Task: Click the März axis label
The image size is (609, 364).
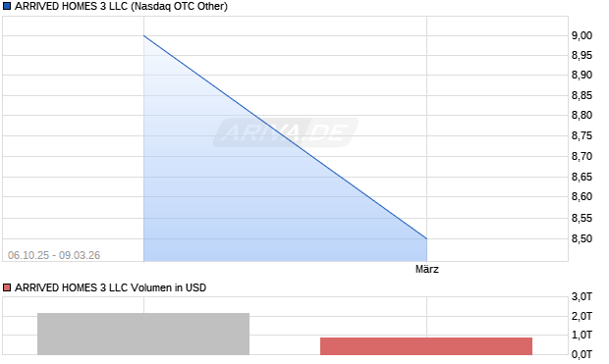Action: [x=427, y=269]
